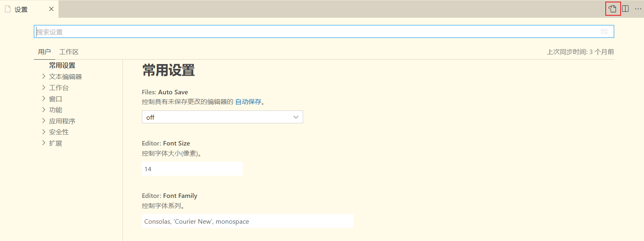This screenshot has height=241, width=644.
Task: Expand the 安全性 chevron
Action: [44, 132]
